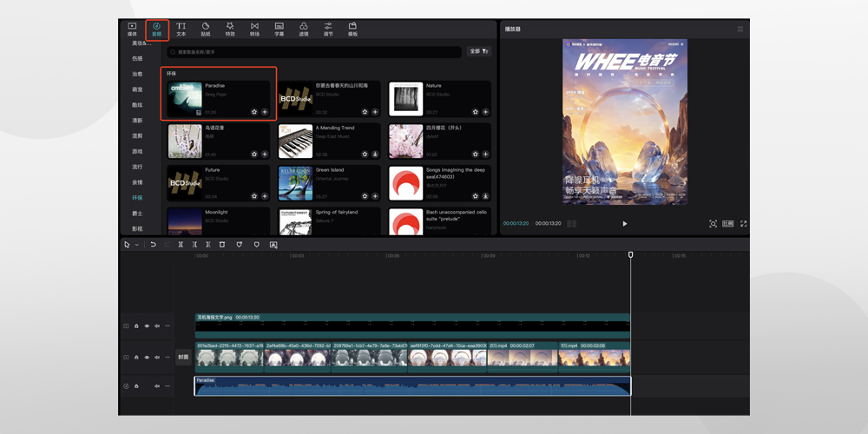
Task: Select the 治愈 music category
Action: [x=137, y=74]
